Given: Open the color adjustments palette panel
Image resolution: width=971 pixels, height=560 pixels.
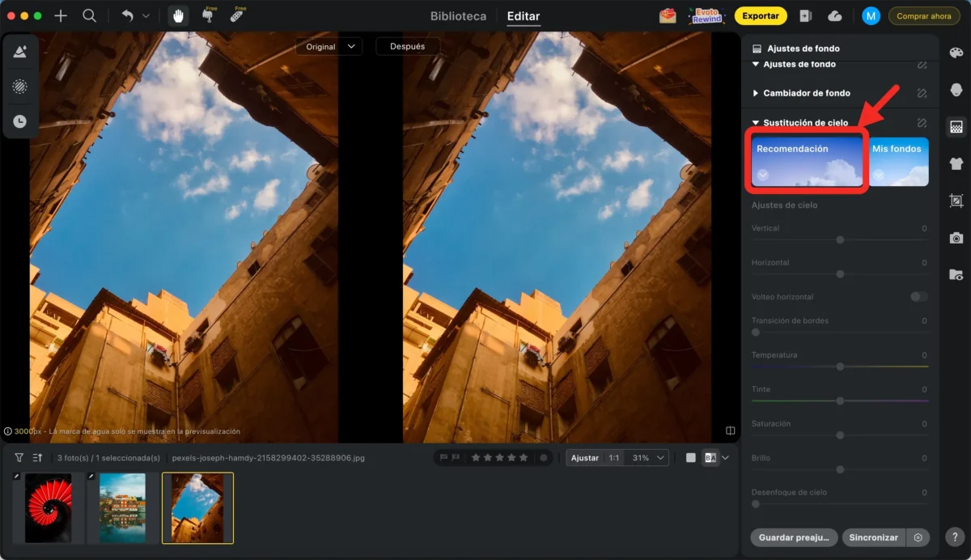Looking at the screenshot, I should (956, 53).
